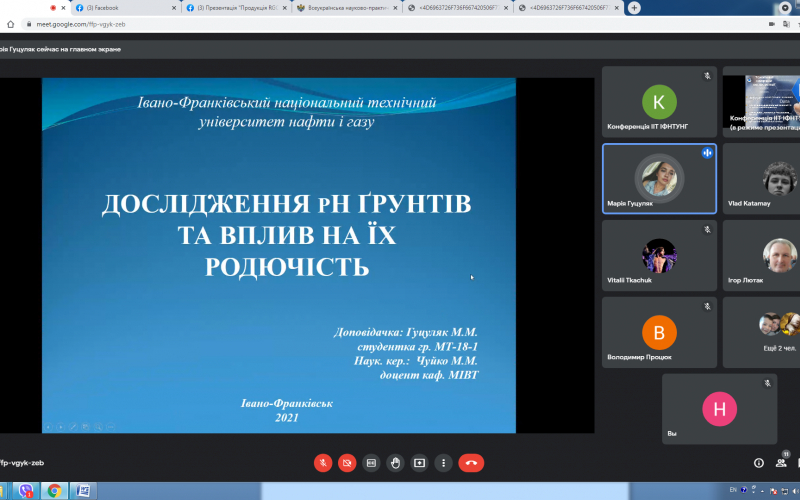Image resolution: width=800 pixels, height=500 pixels.
Task: Toggle closed captions in Meet
Action: 371,463
